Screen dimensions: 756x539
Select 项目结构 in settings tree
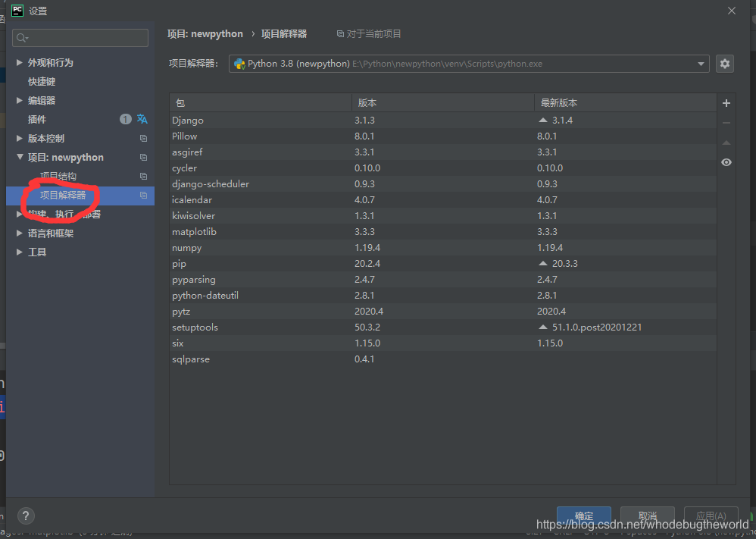(58, 176)
